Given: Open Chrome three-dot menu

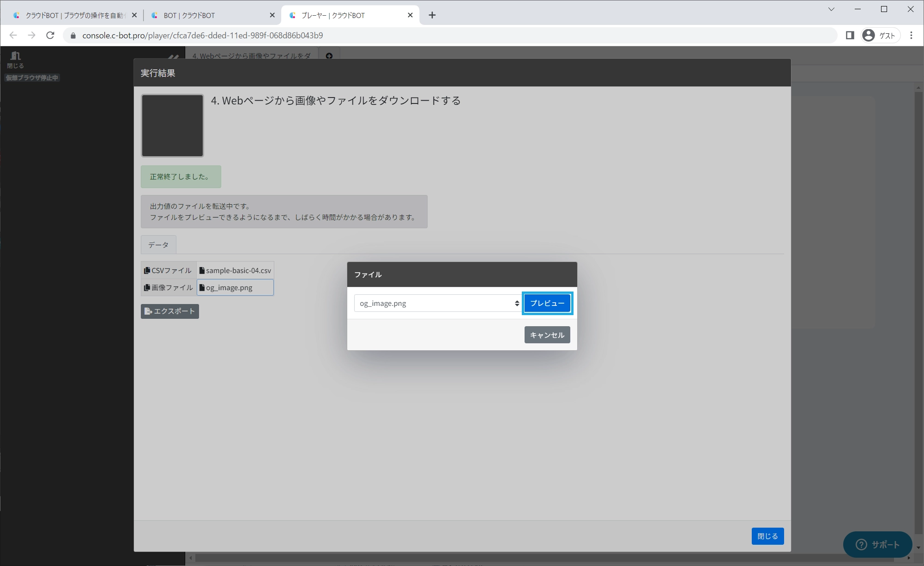Looking at the screenshot, I should point(911,36).
